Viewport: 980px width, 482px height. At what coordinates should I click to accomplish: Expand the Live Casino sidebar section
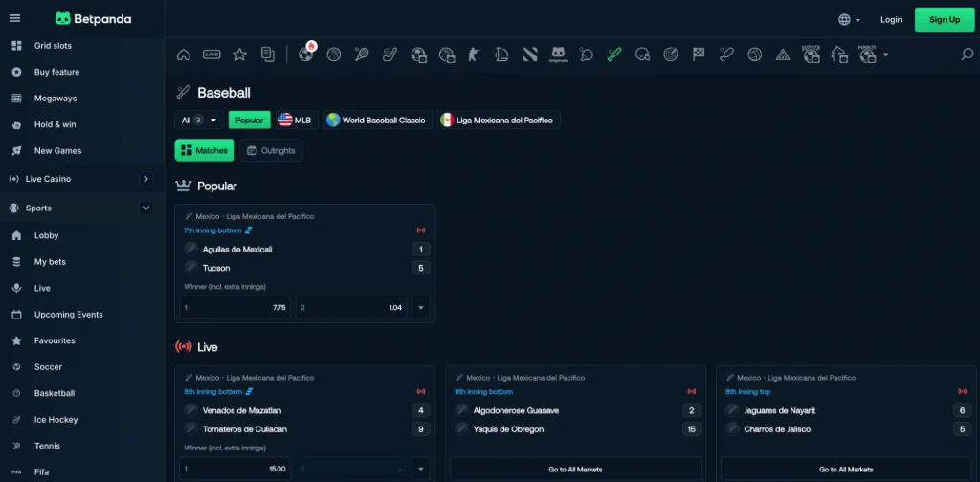point(145,179)
